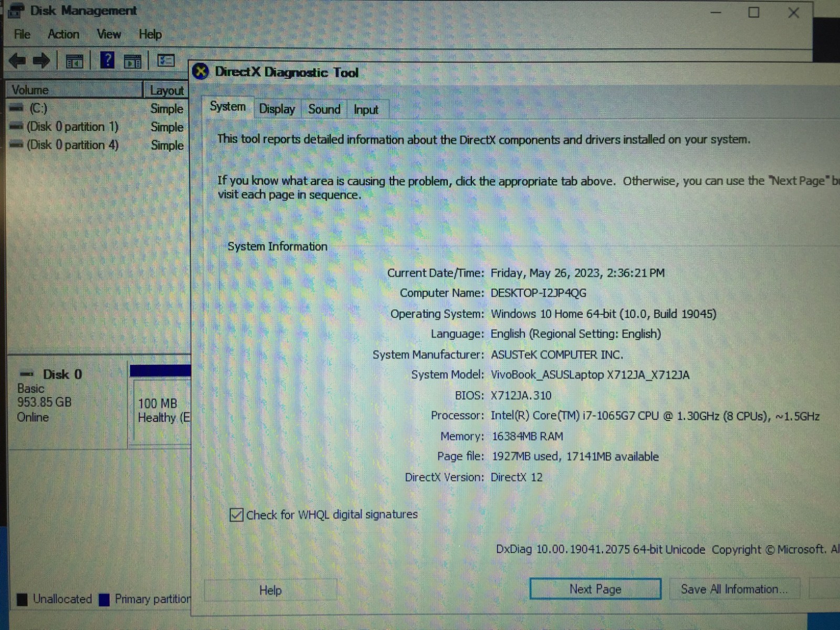The image size is (840, 630).
Task: Select the (Disk 0 partition 1) volume row
Action: point(98,127)
